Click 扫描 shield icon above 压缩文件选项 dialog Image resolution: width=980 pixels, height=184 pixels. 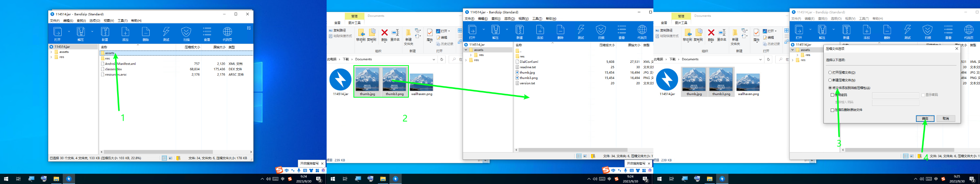pyautogui.click(x=928, y=31)
